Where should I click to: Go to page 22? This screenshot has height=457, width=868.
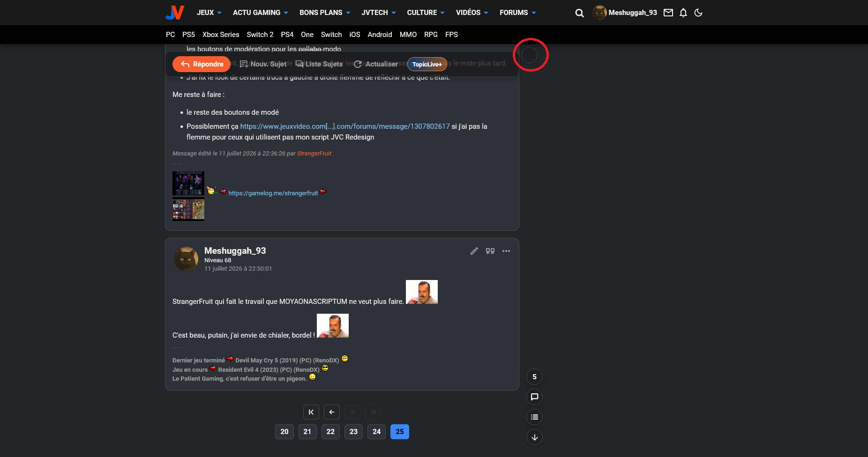[x=330, y=432]
